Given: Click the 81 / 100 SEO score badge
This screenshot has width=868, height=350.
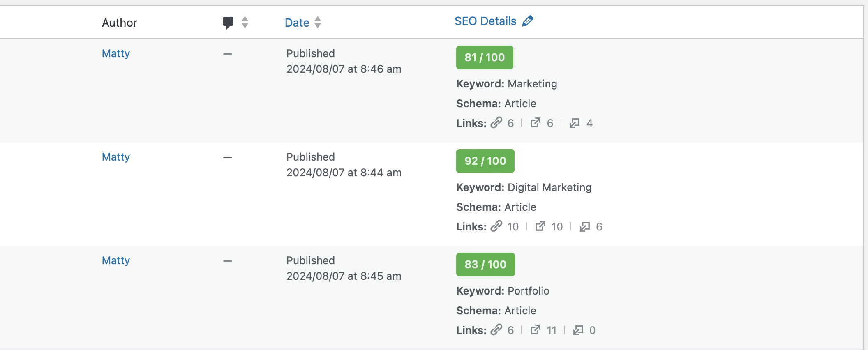Looking at the screenshot, I should tap(485, 58).
